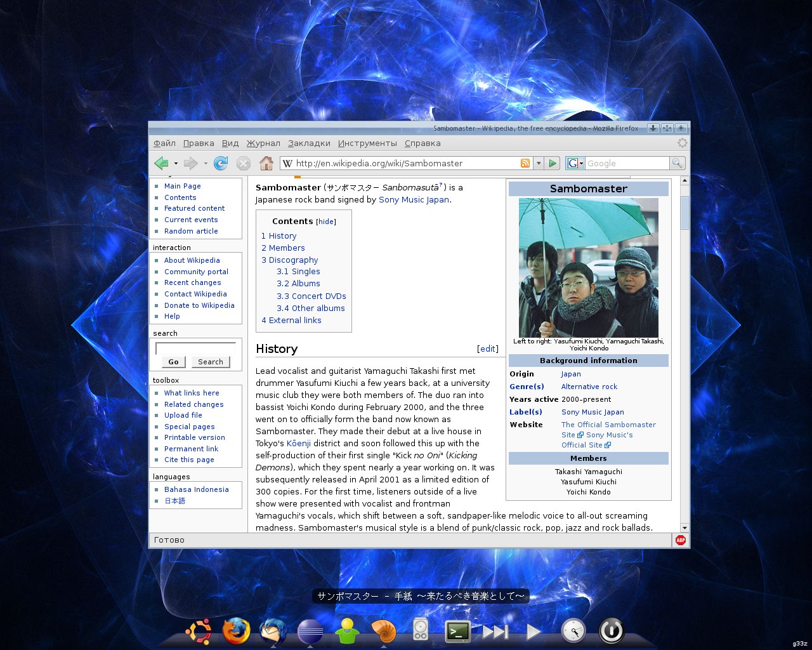
Task: Open the Featured content sidebar link
Action: click(194, 208)
